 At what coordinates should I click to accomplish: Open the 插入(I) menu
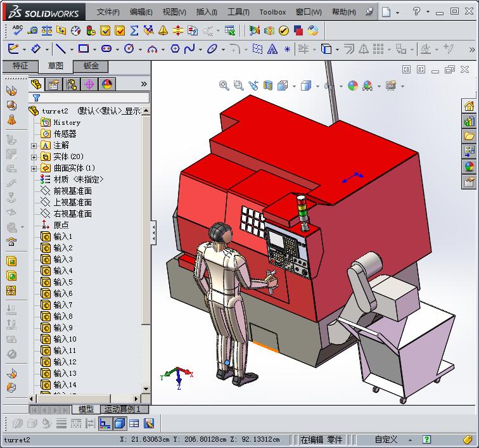pos(207,12)
